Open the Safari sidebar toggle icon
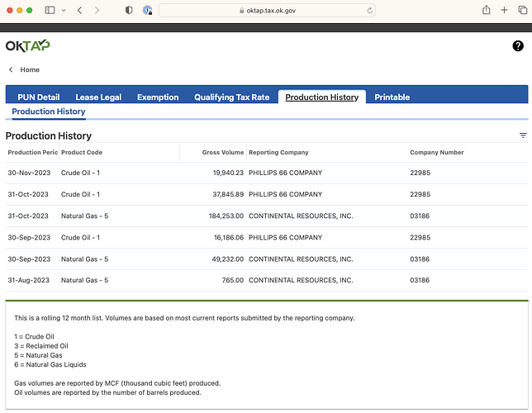The image size is (532, 413). (50, 10)
